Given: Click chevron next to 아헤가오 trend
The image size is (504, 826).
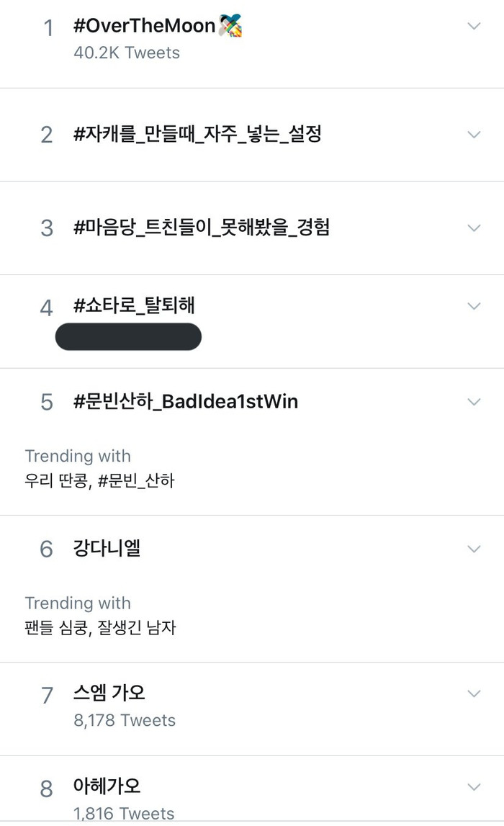Looking at the screenshot, I should tap(473, 786).
